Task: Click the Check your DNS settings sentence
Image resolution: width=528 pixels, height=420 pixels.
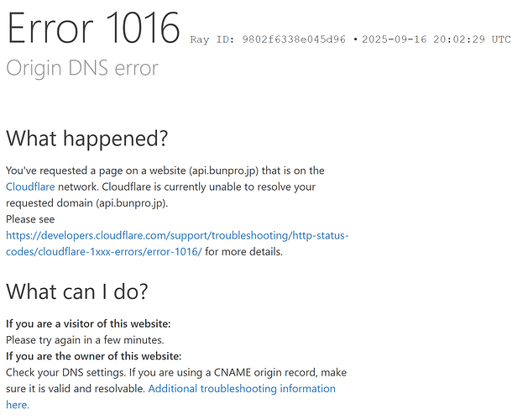Action: point(71,372)
